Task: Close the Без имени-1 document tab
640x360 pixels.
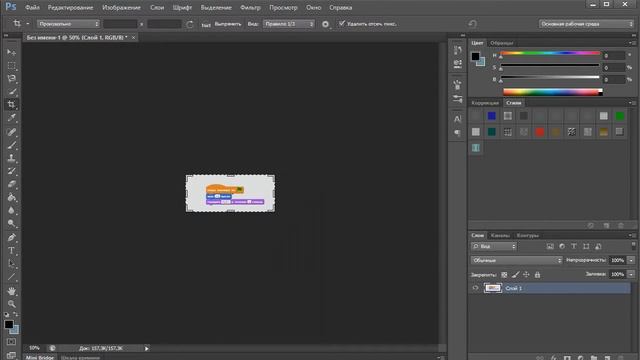Action: tap(133, 38)
